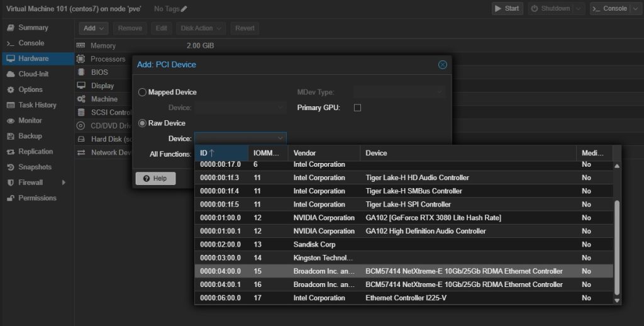Open the Raw Device combo box
This screenshot has width=644, height=326.
pyautogui.click(x=240, y=138)
